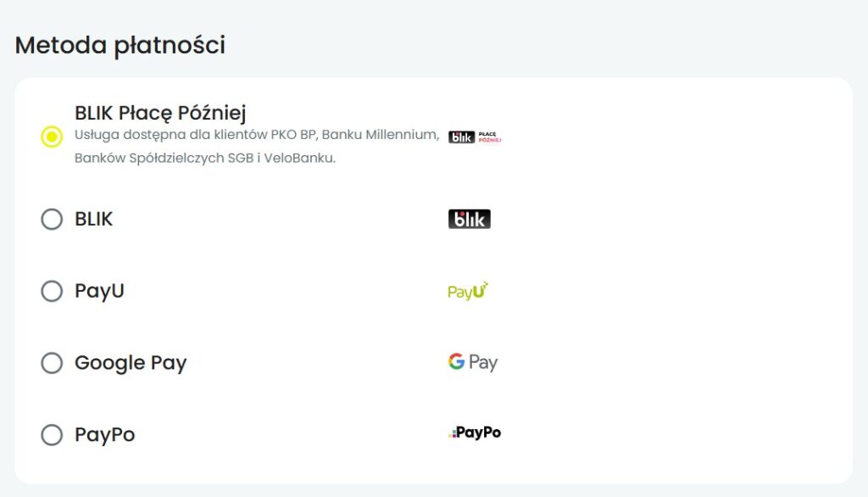Enable the PayPo radio button
The height and width of the screenshot is (497, 868).
(x=52, y=435)
